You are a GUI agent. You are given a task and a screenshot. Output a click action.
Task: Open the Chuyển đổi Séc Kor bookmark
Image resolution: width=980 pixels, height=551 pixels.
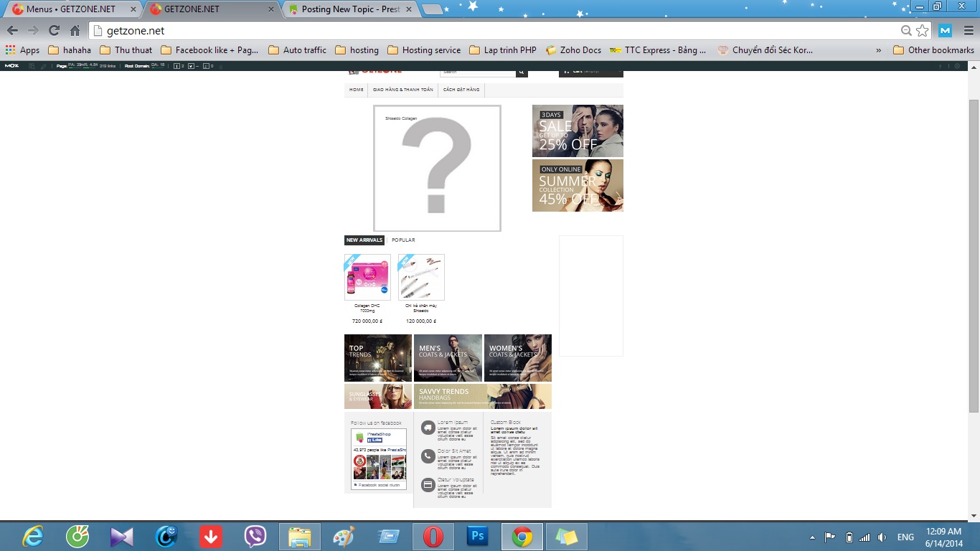point(765,50)
